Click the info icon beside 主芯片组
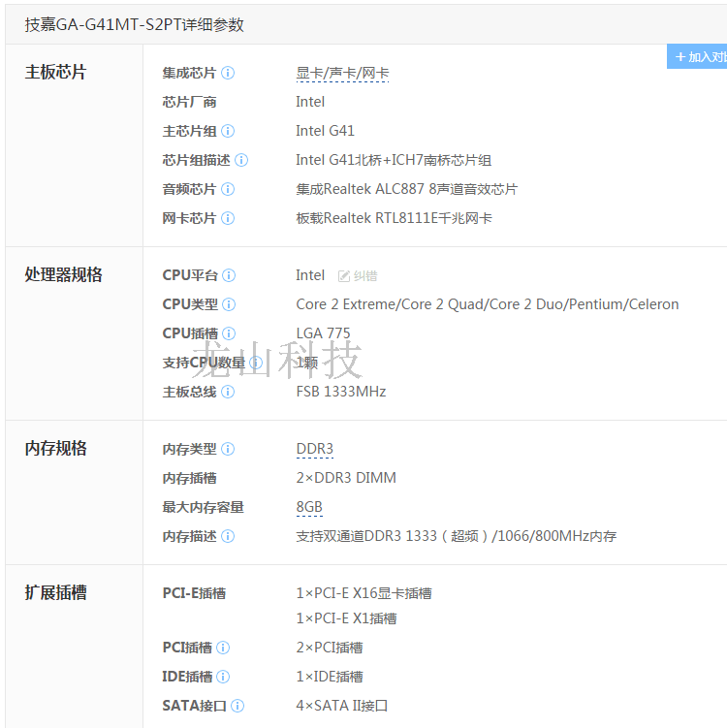727x728 pixels. [x=228, y=131]
